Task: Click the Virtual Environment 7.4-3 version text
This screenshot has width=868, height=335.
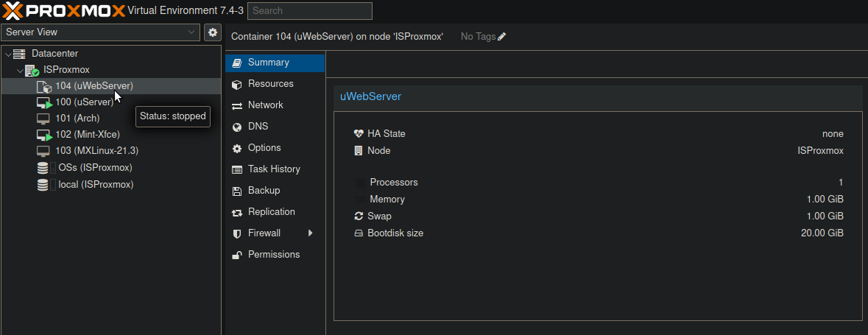Action: pos(186,10)
